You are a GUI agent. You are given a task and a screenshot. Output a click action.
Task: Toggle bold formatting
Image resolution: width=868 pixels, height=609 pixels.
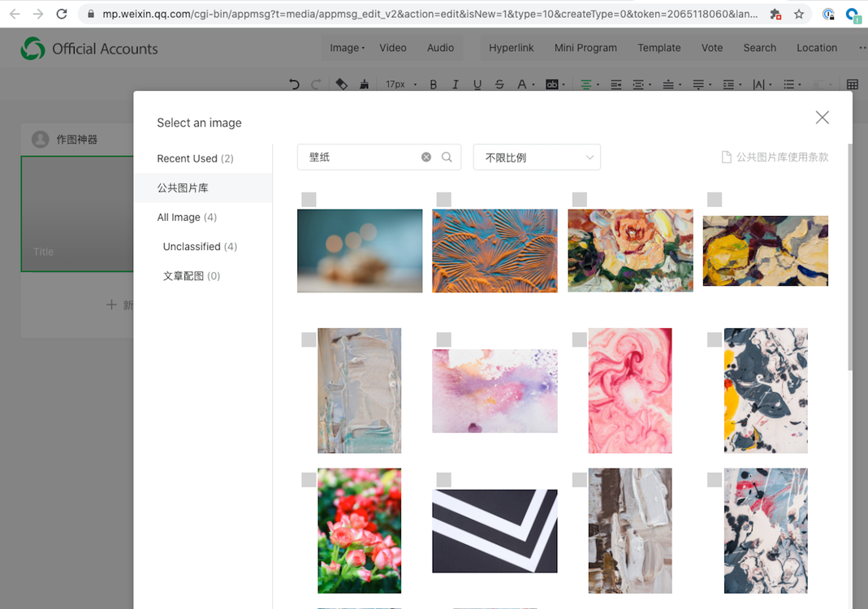[434, 84]
